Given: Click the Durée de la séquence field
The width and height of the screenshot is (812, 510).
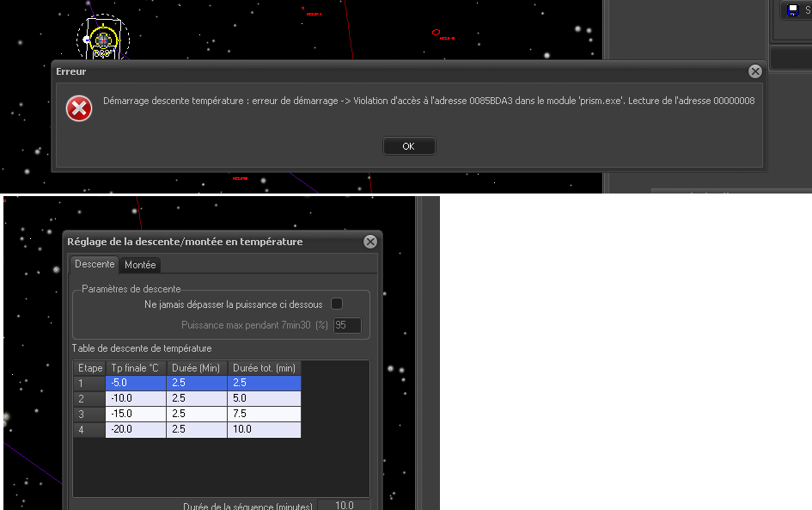Looking at the screenshot, I should (344, 505).
